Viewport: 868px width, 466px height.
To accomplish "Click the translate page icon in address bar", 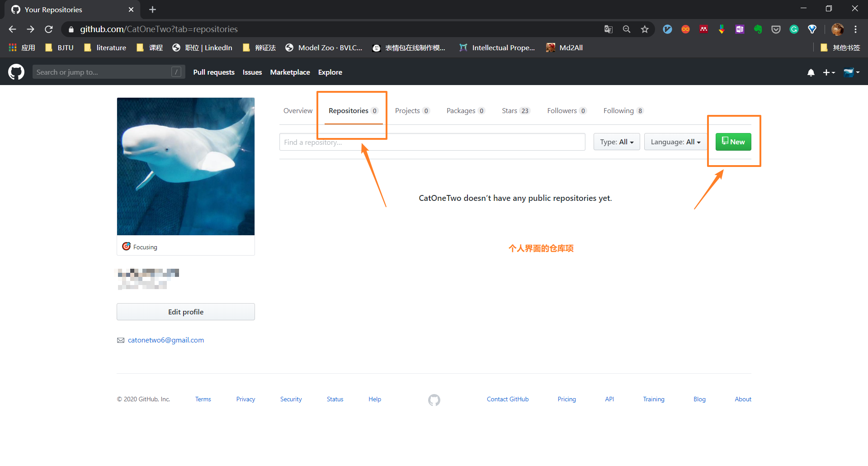I will [x=609, y=29].
